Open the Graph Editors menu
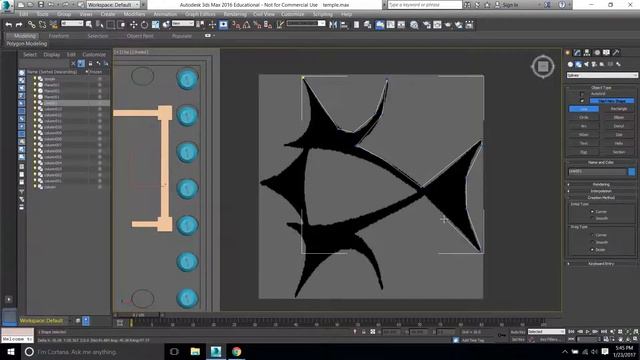The width and height of the screenshot is (640, 360). 200,14
